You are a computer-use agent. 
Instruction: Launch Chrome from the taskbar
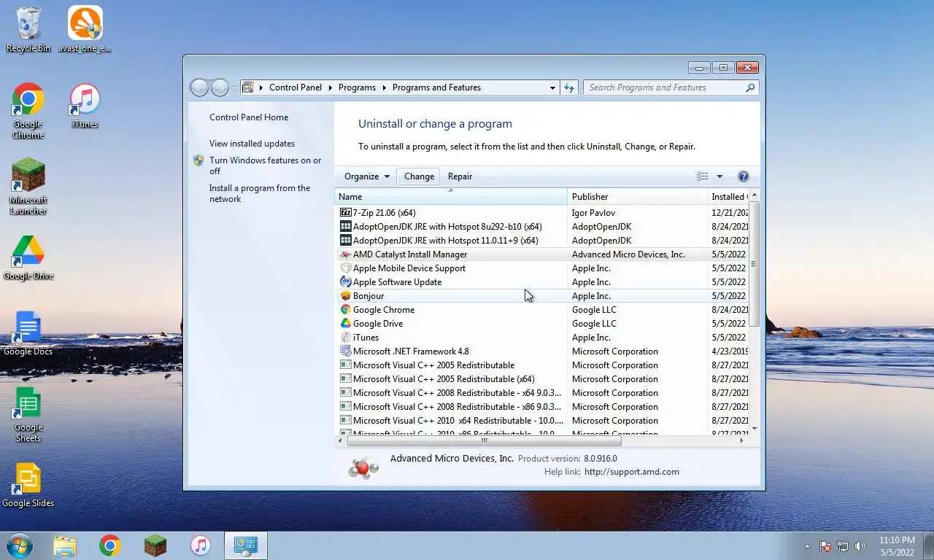[x=110, y=545]
